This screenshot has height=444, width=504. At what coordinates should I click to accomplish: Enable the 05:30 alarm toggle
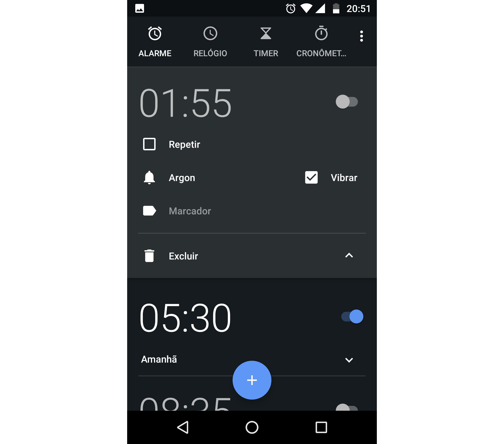[355, 316]
